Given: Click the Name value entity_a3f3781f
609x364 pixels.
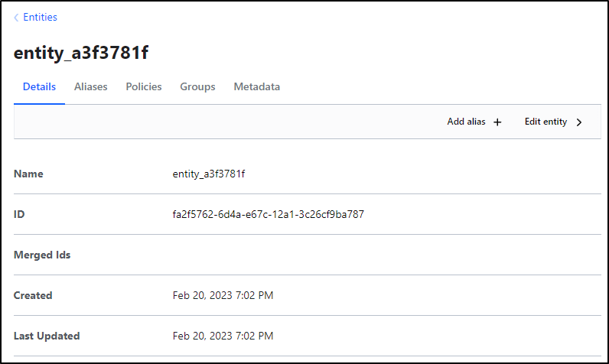Looking at the screenshot, I should [209, 174].
